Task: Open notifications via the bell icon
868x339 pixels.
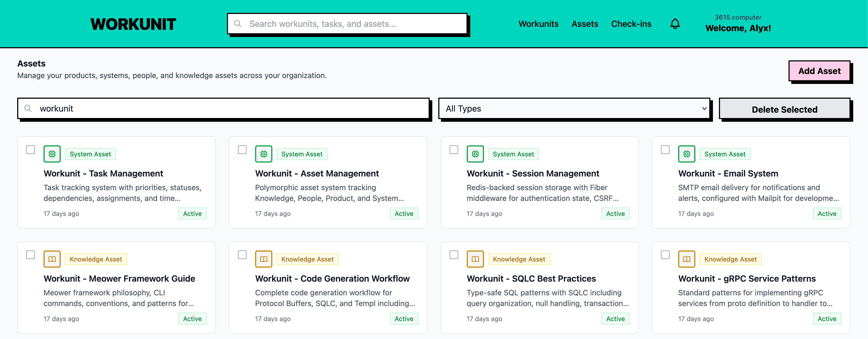Action: tap(675, 24)
